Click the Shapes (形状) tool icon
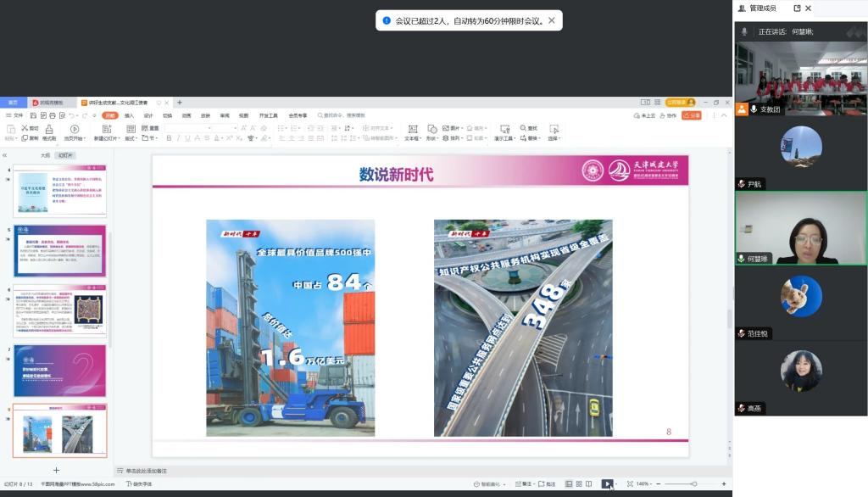The height and width of the screenshot is (497, 868). [x=431, y=129]
